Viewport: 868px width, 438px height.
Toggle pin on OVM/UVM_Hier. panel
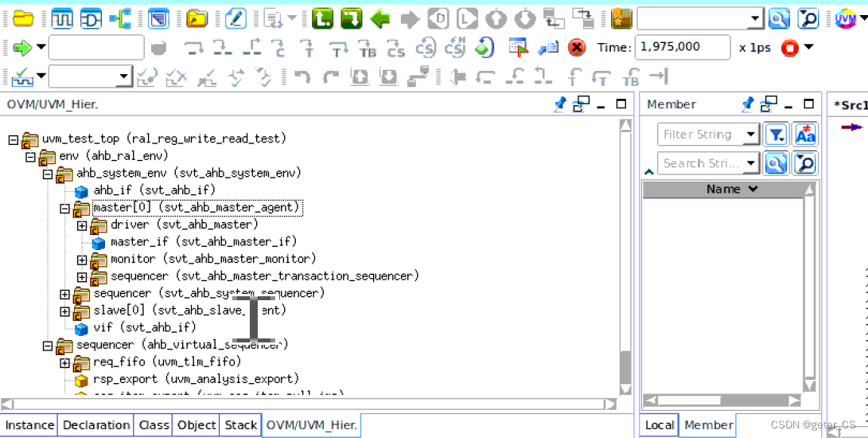560,104
